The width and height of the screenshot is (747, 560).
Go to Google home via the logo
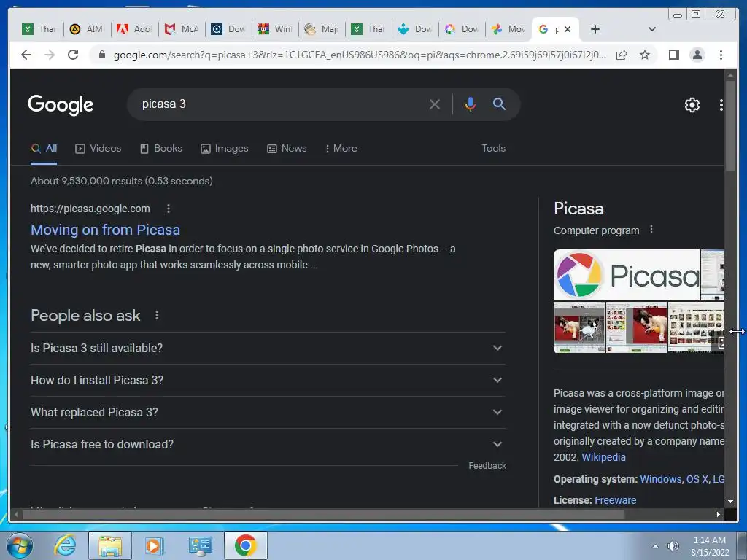click(61, 105)
